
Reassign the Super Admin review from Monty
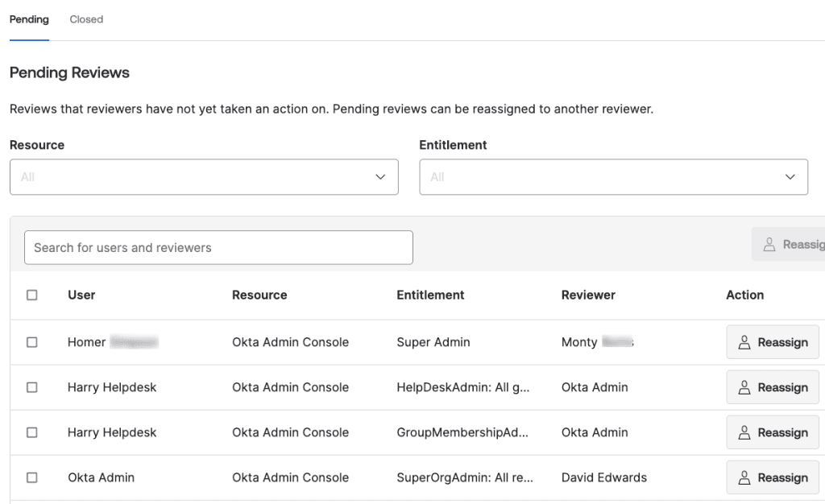773,342
